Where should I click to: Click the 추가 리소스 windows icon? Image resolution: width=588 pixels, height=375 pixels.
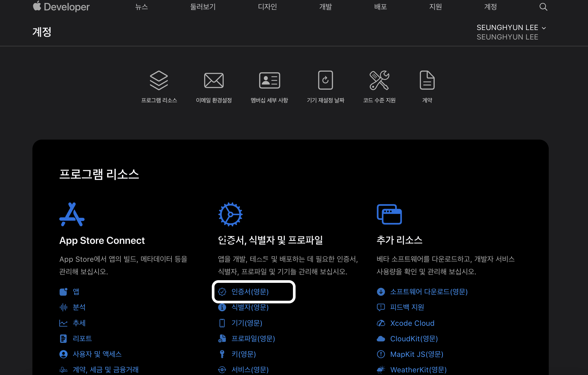pyautogui.click(x=389, y=214)
